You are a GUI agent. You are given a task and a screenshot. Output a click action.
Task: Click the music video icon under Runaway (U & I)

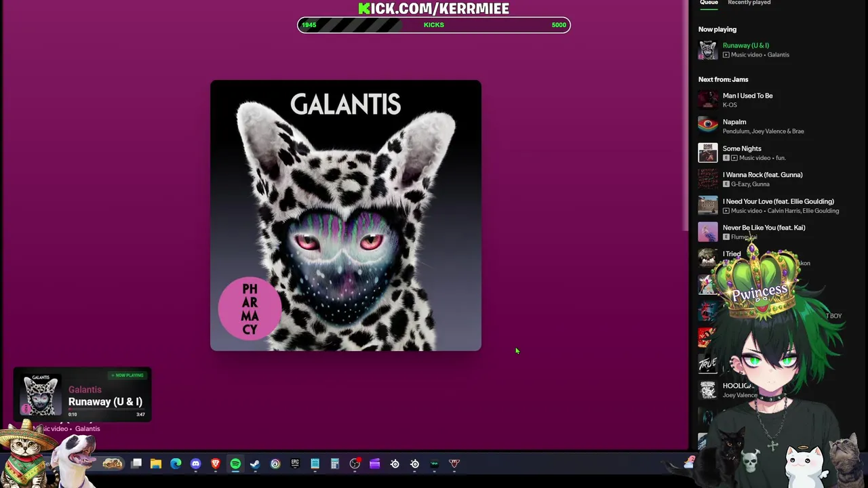(x=726, y=55)
